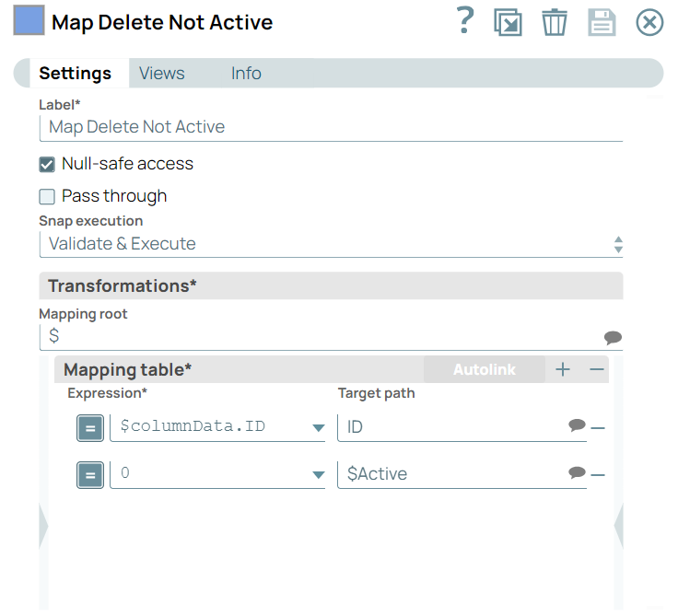Viewport: 678px width, 616px height.
Task: Open the help question mark icon
Action: 465,20
